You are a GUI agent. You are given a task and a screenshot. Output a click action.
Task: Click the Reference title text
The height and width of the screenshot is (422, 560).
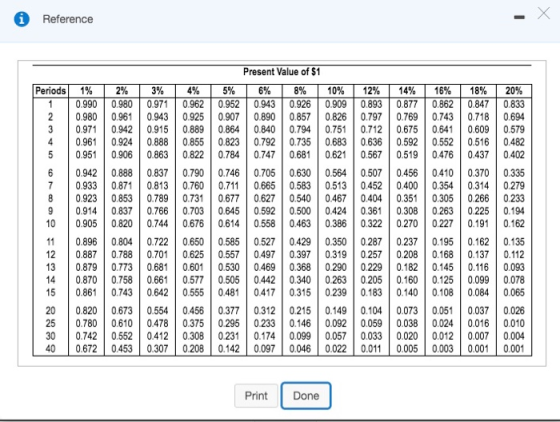tap(68, 19)
